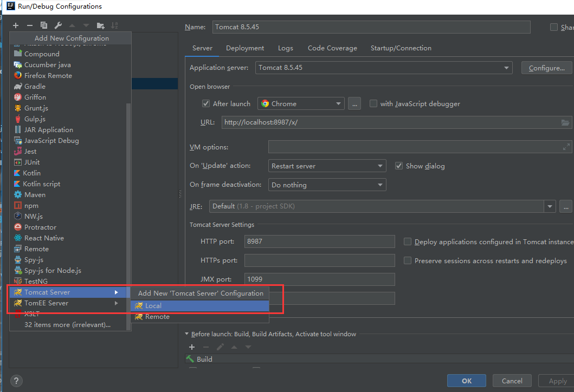The width and height of the screenshot is (574, 392).
Task: Click the Cancel button
Action: pyautogui.click(x=512, y=381)
